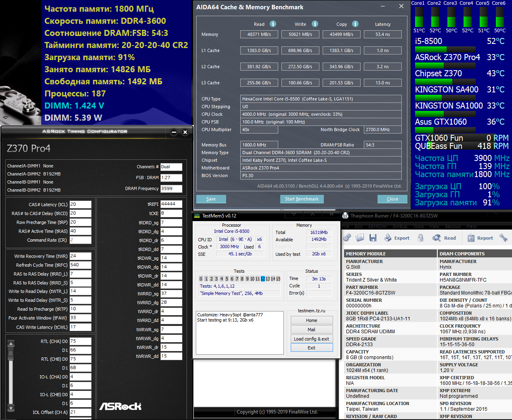Open the File menu in Thaiphoon Burner
This screenshot has width=512, height=420.
click(x=346, y=226)
